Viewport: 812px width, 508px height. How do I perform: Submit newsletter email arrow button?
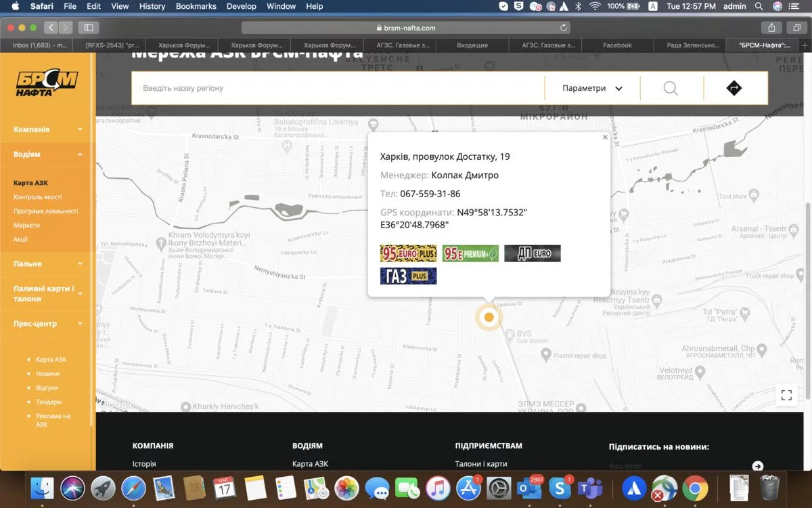click(x=758, y=466)
